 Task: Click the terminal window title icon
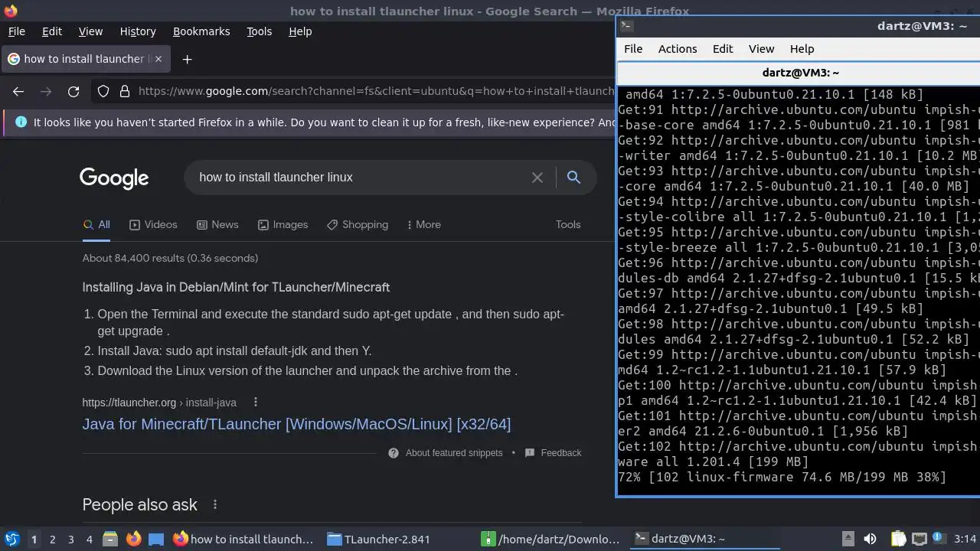(626, 25)
